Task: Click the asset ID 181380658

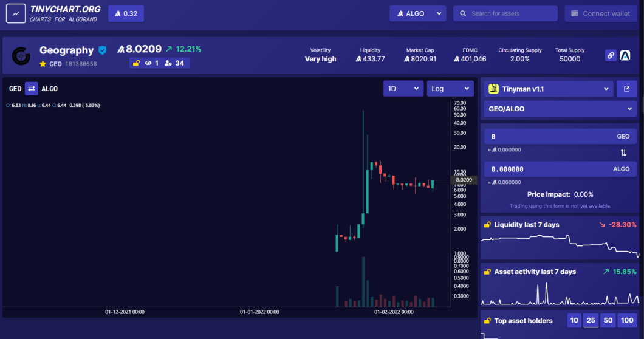Action: pyautogui.click(x=81, y=64)
